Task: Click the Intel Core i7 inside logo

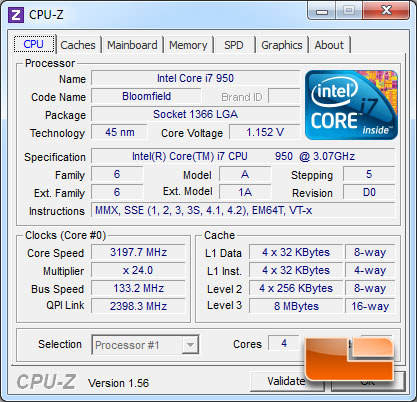Action: click(351, 105)
